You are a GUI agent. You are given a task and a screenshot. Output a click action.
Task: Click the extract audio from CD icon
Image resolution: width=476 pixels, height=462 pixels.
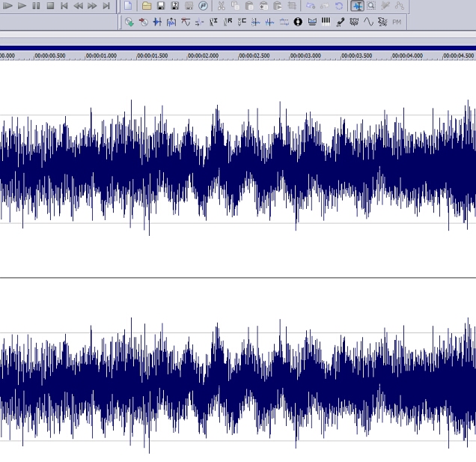point(129,22)
